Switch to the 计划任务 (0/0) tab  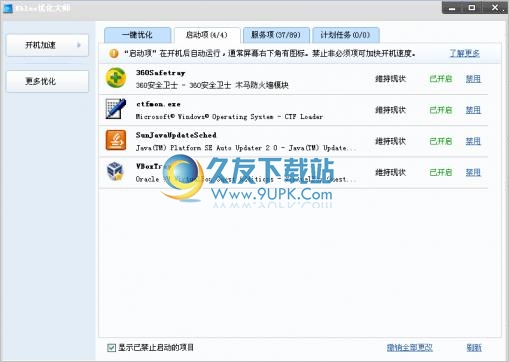pos(345,35)
